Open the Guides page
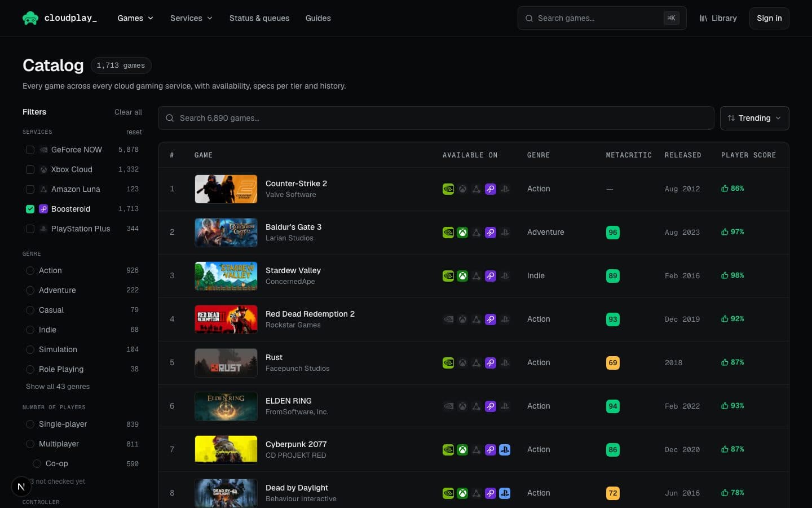 point(318,18)
